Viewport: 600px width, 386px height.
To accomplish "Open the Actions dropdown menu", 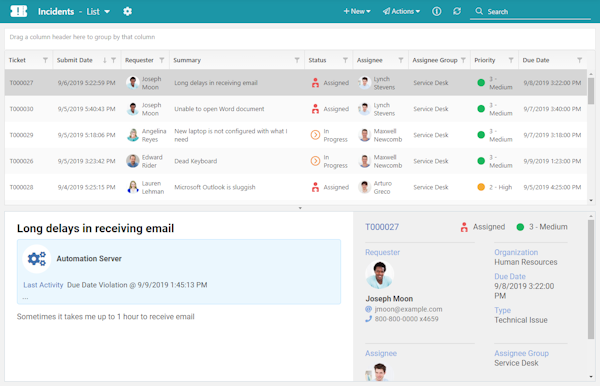I will point(401,11).
